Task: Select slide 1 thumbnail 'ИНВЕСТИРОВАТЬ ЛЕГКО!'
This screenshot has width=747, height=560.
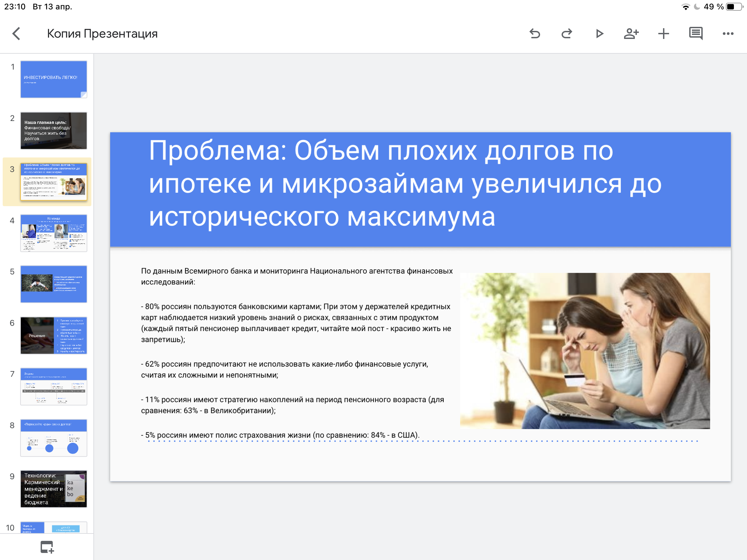Action: point(54,79)
